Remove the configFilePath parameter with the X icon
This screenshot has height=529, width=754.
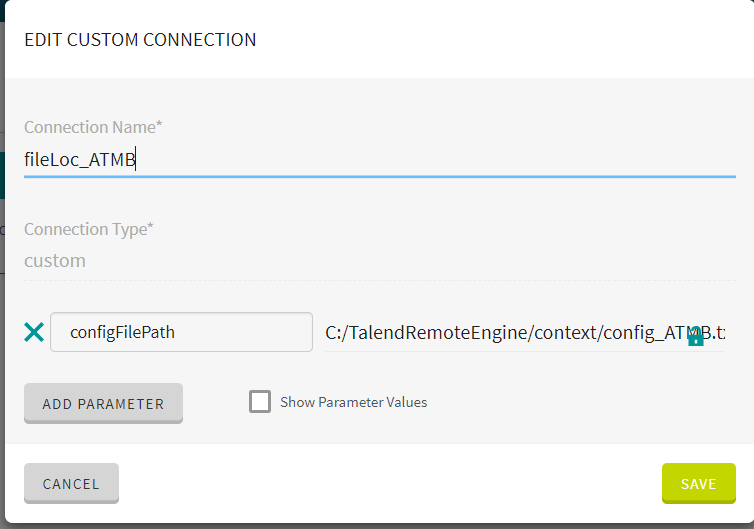point(34,332)
